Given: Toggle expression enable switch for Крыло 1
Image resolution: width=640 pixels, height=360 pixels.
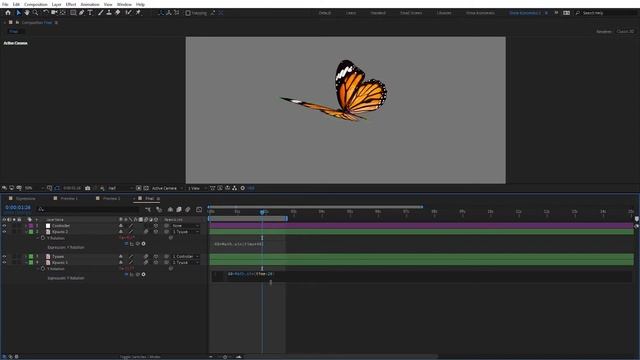Looking at the screenshot, I should pos(126,275).
